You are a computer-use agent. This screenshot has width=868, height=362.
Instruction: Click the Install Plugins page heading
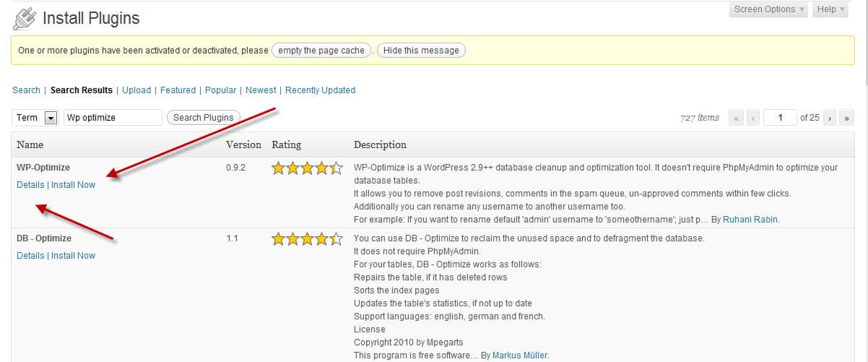91,19
